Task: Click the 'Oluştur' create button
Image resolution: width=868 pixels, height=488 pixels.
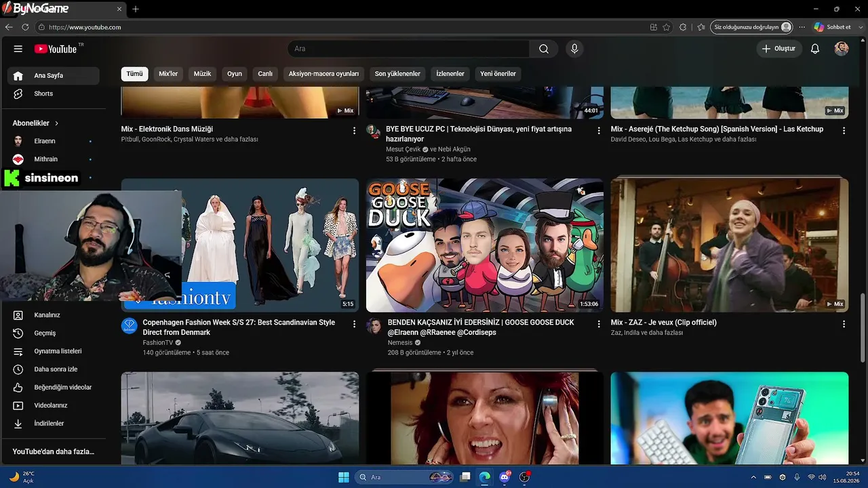Action: (x=779, y=49)
